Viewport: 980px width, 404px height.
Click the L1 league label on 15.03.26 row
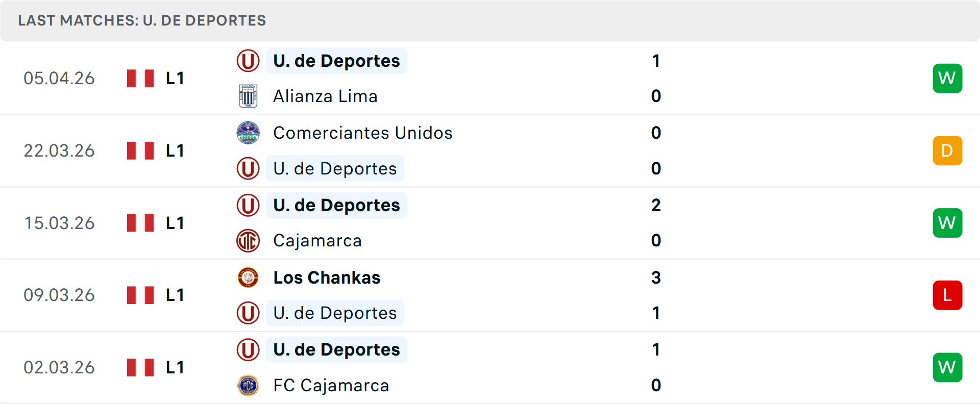(175, 223)
